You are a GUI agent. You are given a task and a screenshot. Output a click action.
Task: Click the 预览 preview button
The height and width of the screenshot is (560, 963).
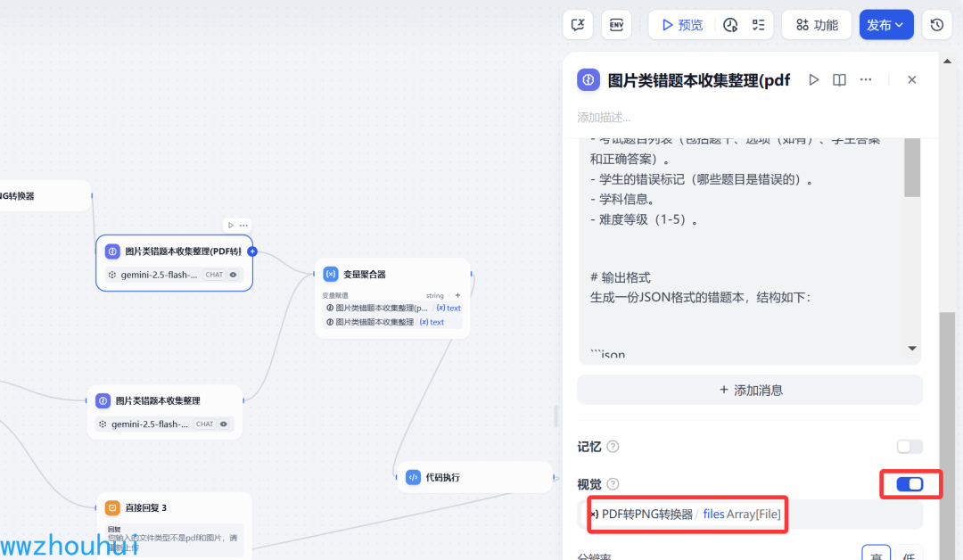point(682,25)
